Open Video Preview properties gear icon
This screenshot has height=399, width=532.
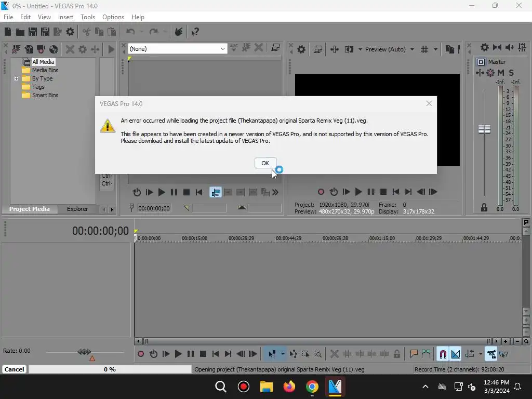pyautogui.click(x=301, y=49)
